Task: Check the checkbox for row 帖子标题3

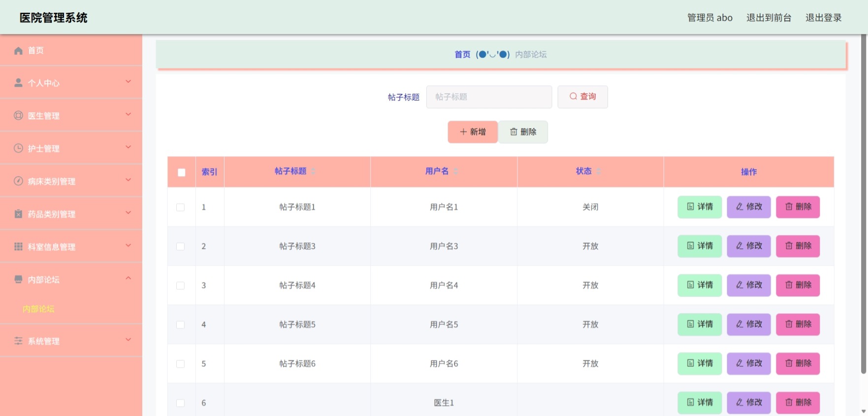Action: pos(181,246)
